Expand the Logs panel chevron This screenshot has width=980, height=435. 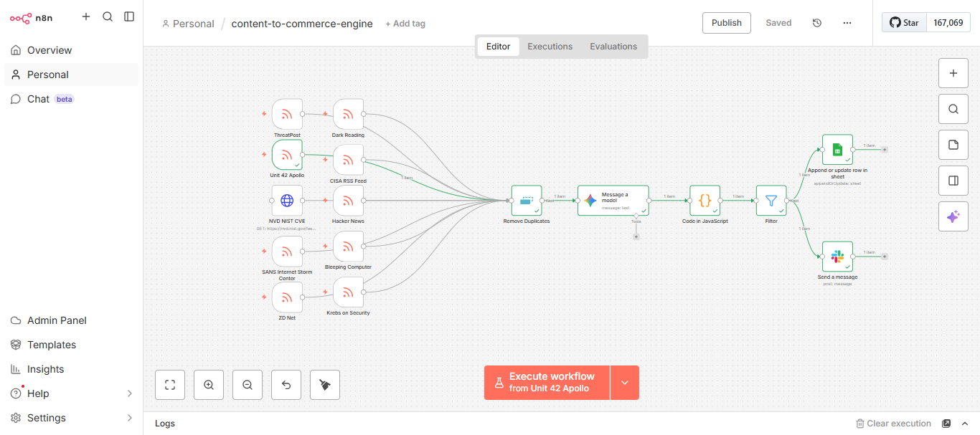(965, 424)
